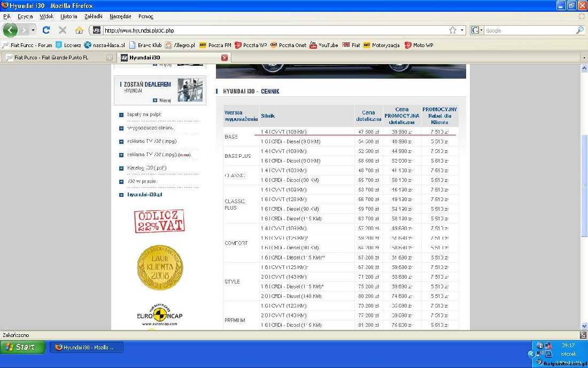This screenshot has width=588, height=368.
Task: Open the address bar URL dropdown
Action: click(x=462, y=30)
